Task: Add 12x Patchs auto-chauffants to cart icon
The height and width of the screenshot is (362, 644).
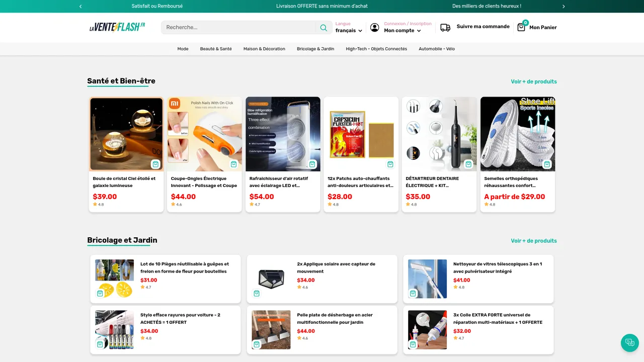Action: pyautogui.click(x=390, y=164)
